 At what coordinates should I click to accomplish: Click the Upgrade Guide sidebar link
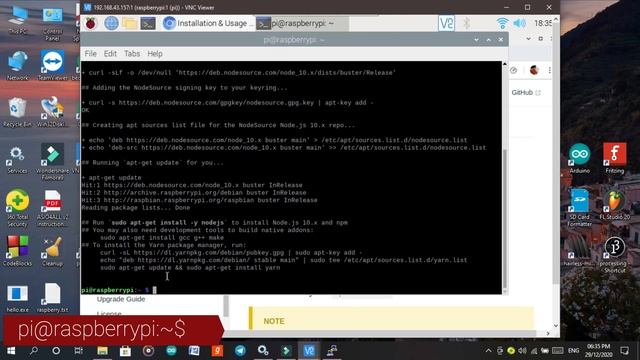click(121, 299)
